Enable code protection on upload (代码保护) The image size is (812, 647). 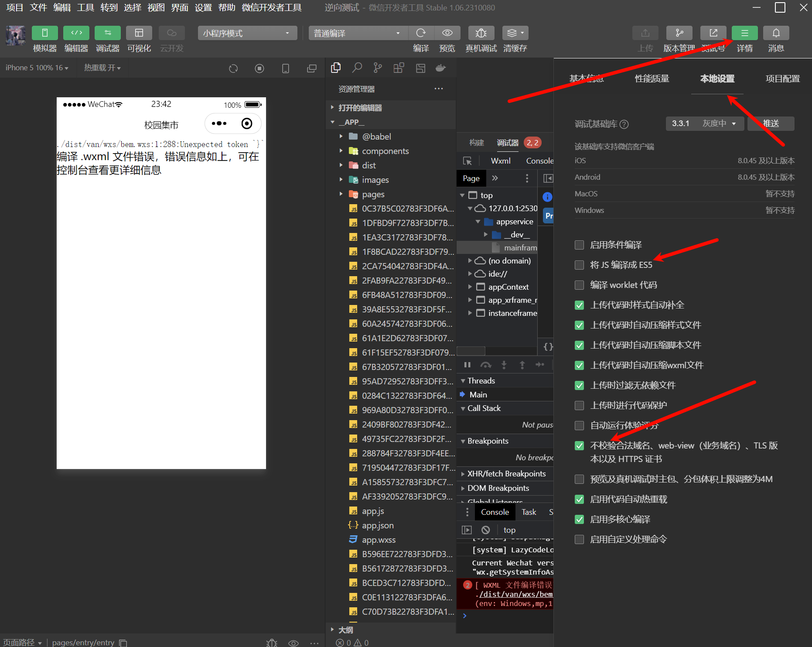click(x=579, y=405)
